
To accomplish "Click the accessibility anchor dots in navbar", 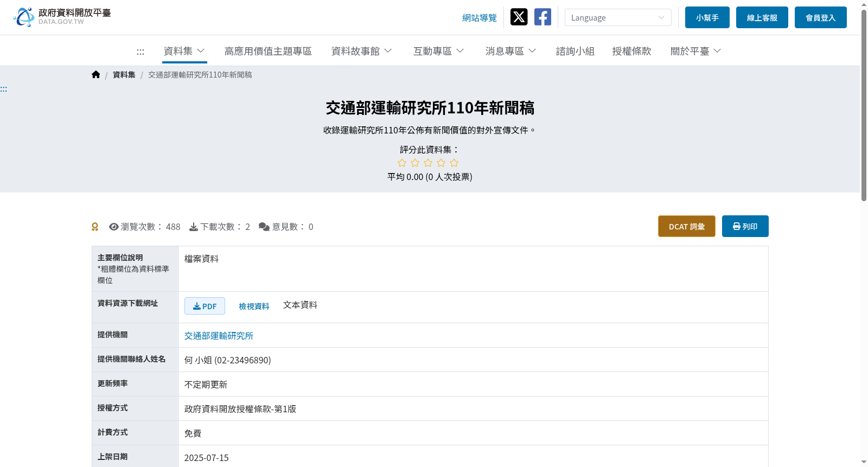I will coord(141,52).
